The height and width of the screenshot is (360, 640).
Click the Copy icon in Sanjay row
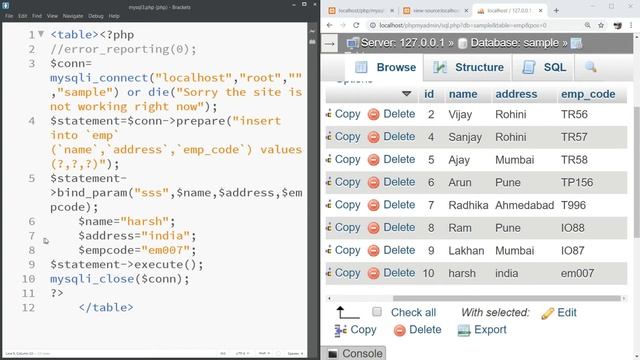(329, 137)
